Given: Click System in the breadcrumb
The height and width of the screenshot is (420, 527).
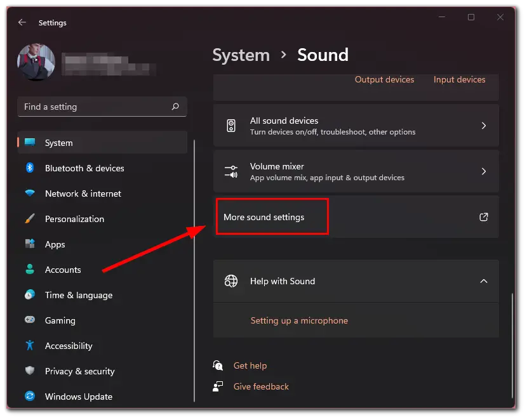Looking at the screenshot, I should [x=241, y=55].
